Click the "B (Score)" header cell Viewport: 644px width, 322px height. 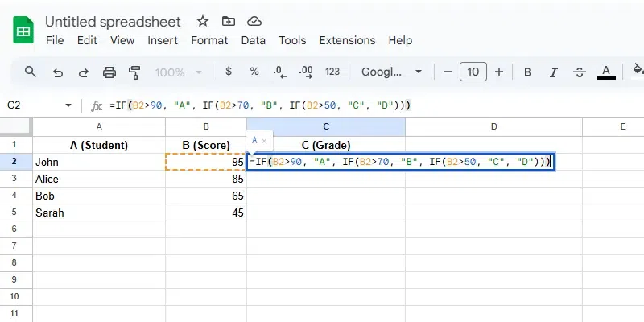(206, 145)
